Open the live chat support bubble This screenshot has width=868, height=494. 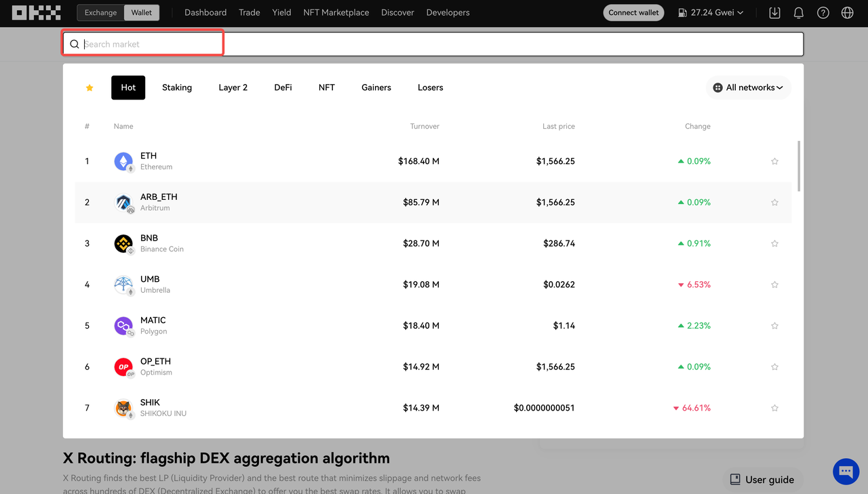pos(846,471)
